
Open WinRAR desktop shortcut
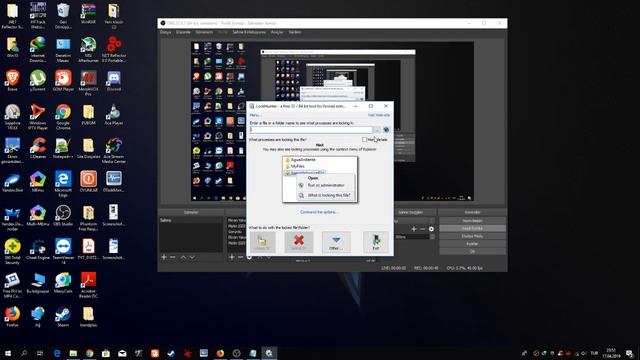(88, 13)
